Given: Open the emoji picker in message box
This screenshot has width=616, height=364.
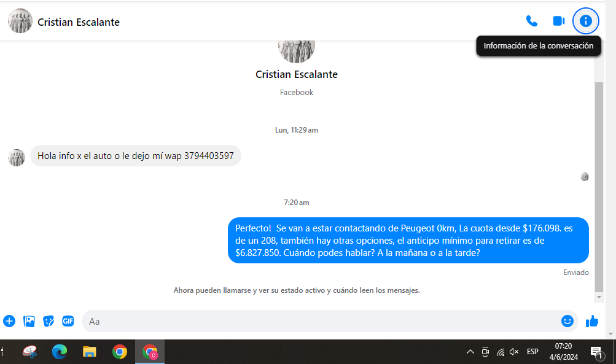Looking at the screenshot, I should pos(567,321).
